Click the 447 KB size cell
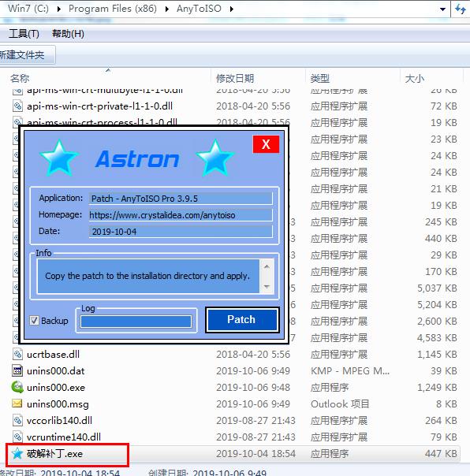Image resolution: width=470 pixels, height=476 pixels. [x=441, y=453]
